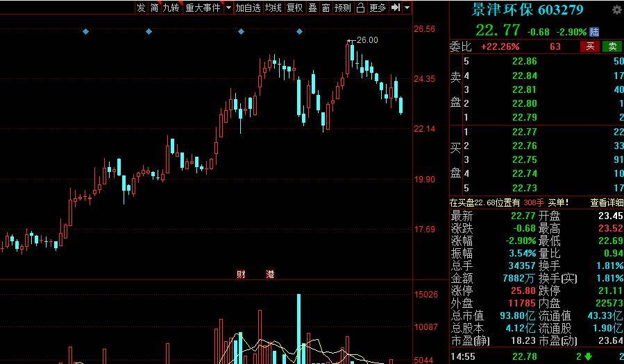This screenshot has height=364, width=624.
Task: Open the settings gear beside the stock name
Action: click(616, 10)
